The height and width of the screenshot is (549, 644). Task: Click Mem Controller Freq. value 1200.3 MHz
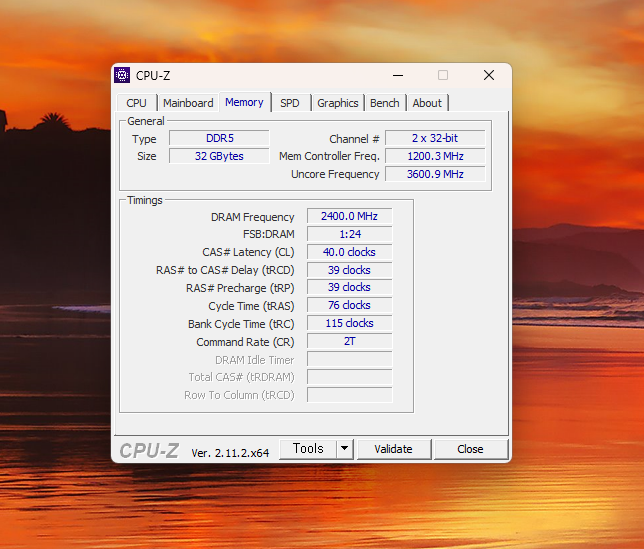(435, 156)
